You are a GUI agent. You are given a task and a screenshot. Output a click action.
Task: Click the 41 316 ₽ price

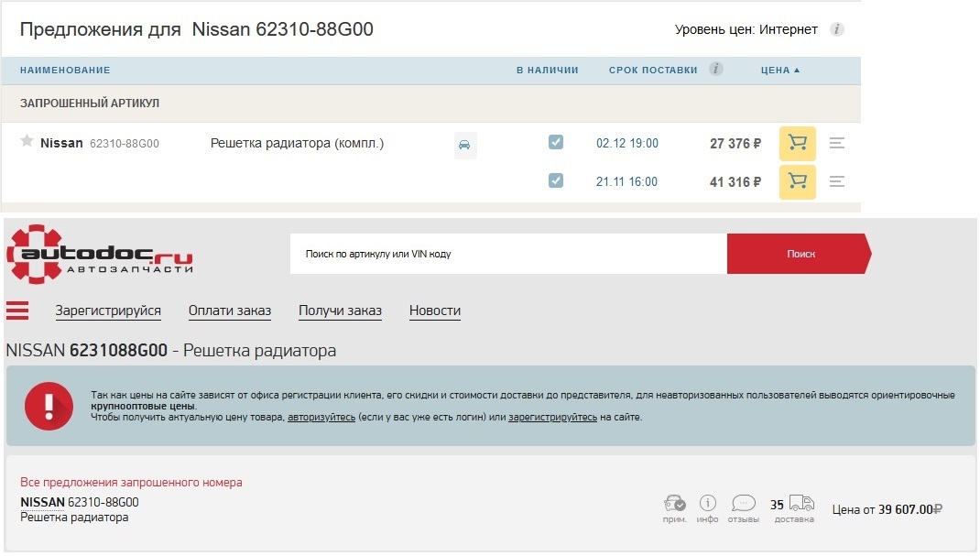(x=735, y=182)
